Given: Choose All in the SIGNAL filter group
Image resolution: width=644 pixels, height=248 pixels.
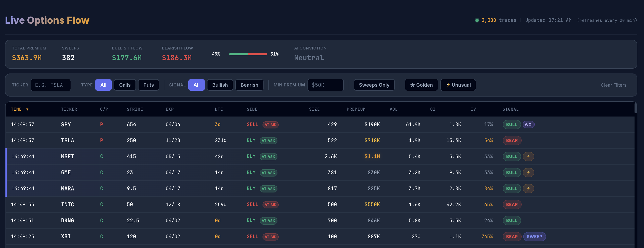Looking at the screenshot, I should pos(197,85).
